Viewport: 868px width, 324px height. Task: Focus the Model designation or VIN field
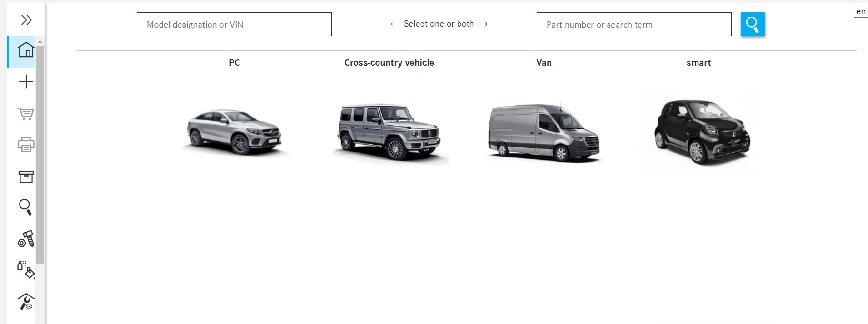234,24
